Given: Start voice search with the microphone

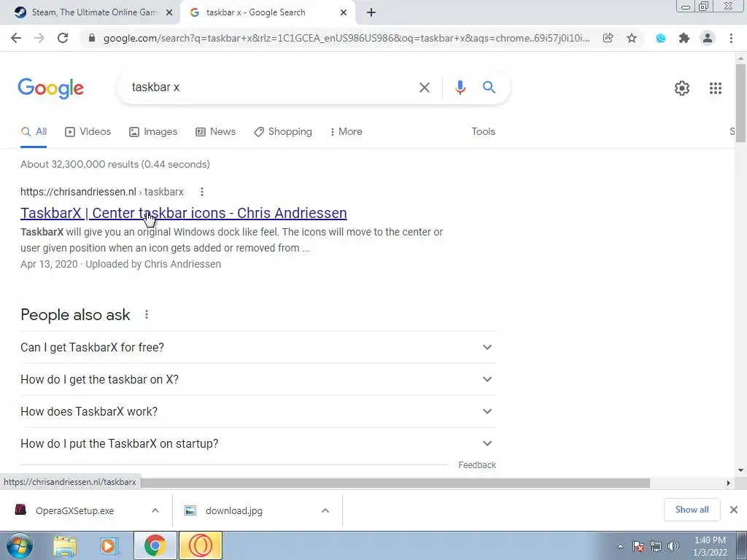Looking at the screenshot, I should [x=460, y=87].
